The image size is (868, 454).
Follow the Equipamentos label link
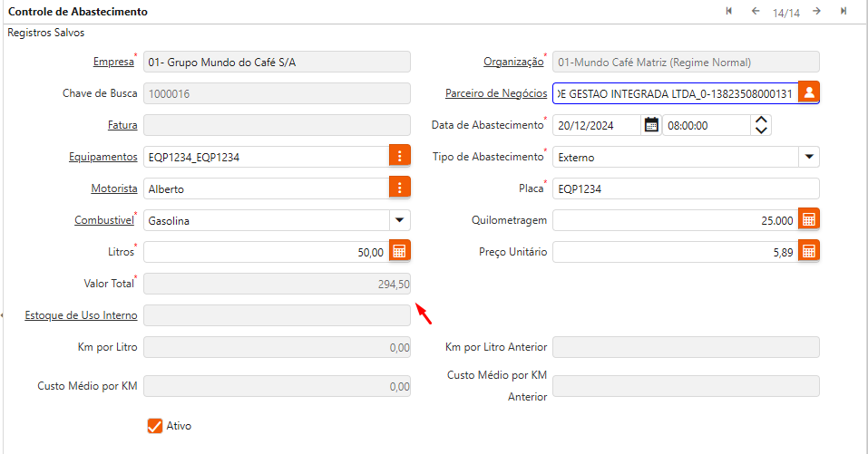click(x=103, y=157)
